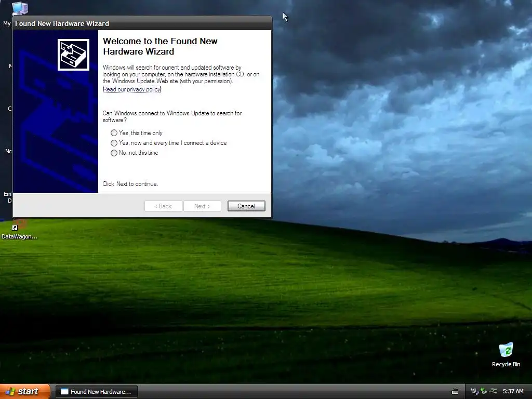The width and height of the screenshot is (532, 399).
Task: Select the DataWagon desktop shortcut
Action: 19,230
